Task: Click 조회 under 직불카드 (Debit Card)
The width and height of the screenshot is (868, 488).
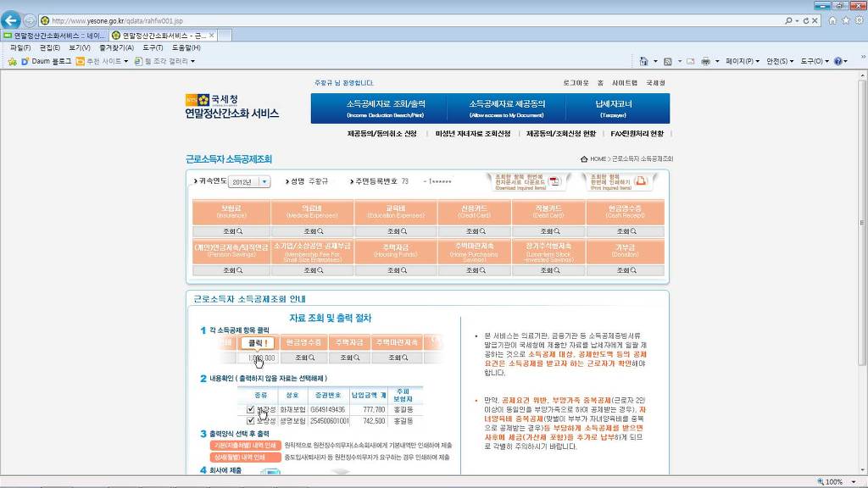Action: [548, 231]
